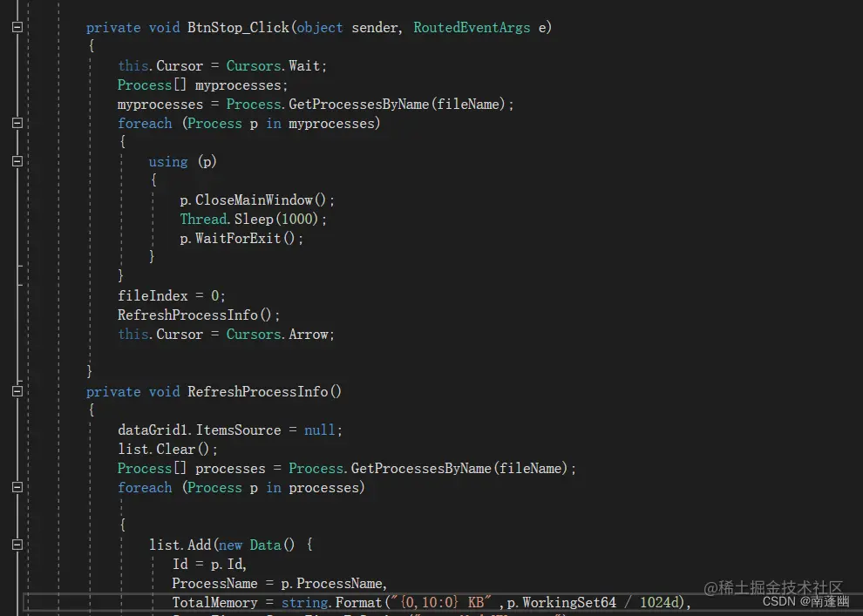
Task: Click Cursors.Arrow assignment line
Action: [226, 335]
